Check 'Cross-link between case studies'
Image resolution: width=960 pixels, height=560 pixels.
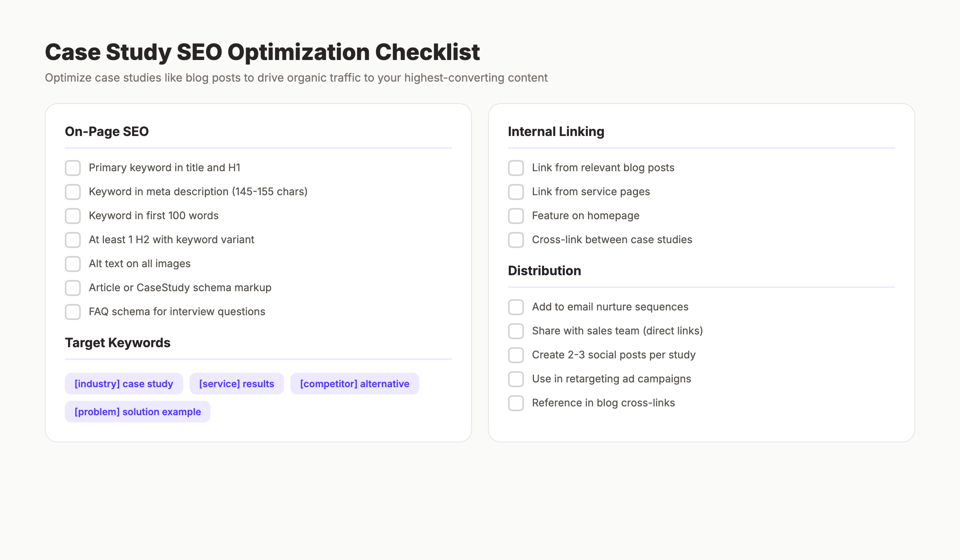pos(516,240)
